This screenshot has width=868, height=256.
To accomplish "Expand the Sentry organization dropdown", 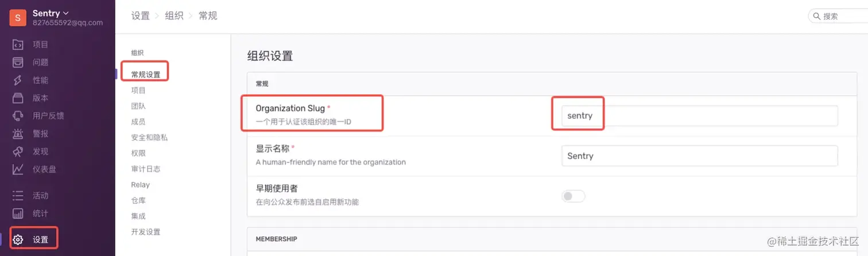I will click(x=51, y=13).
